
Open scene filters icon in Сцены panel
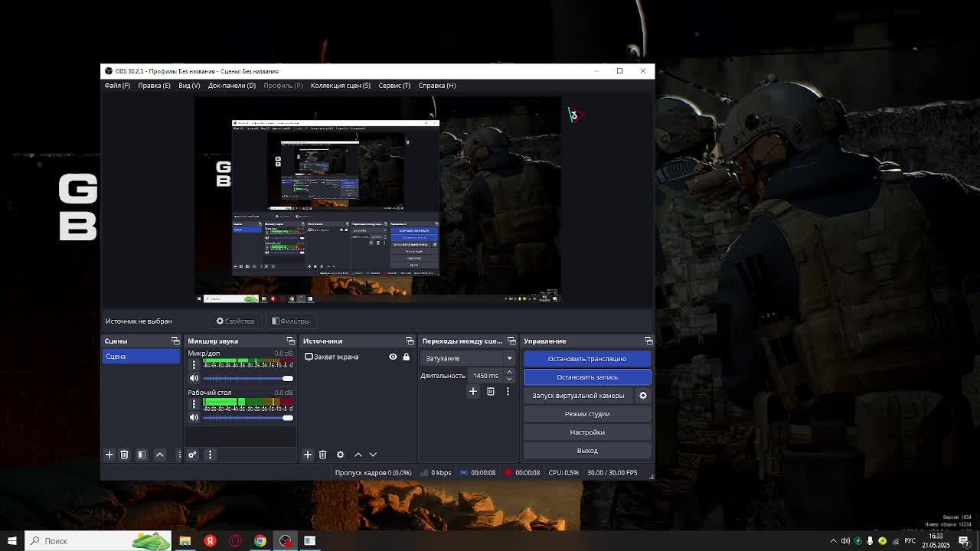click(x=142, y=455)
